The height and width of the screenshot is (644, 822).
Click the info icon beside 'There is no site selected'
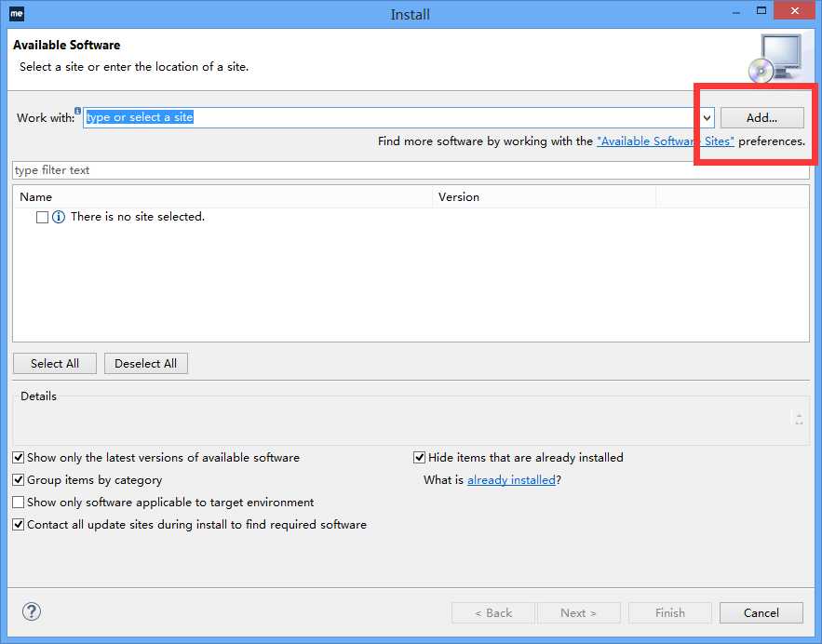click(x=59, y=217)
